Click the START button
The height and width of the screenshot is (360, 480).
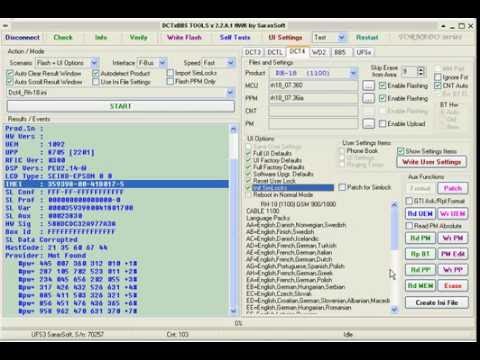121,106
